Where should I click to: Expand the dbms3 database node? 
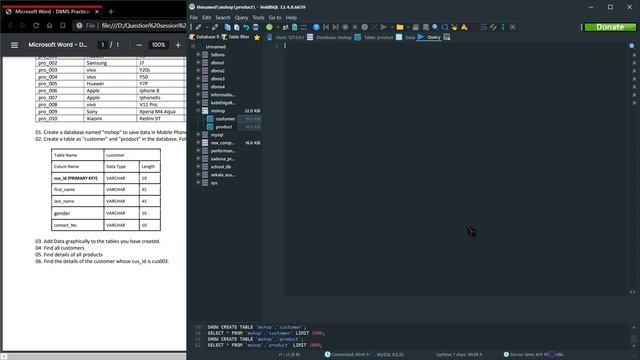198,78
